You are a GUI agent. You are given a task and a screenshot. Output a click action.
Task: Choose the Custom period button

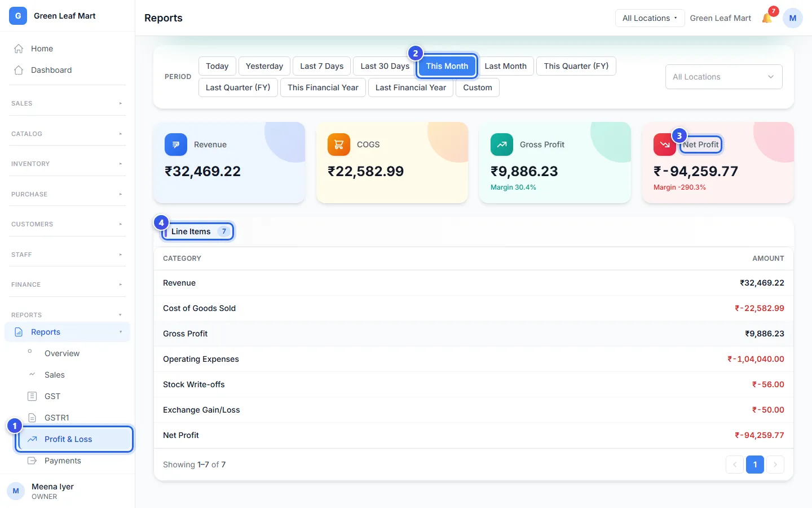(x=478, y=87)
